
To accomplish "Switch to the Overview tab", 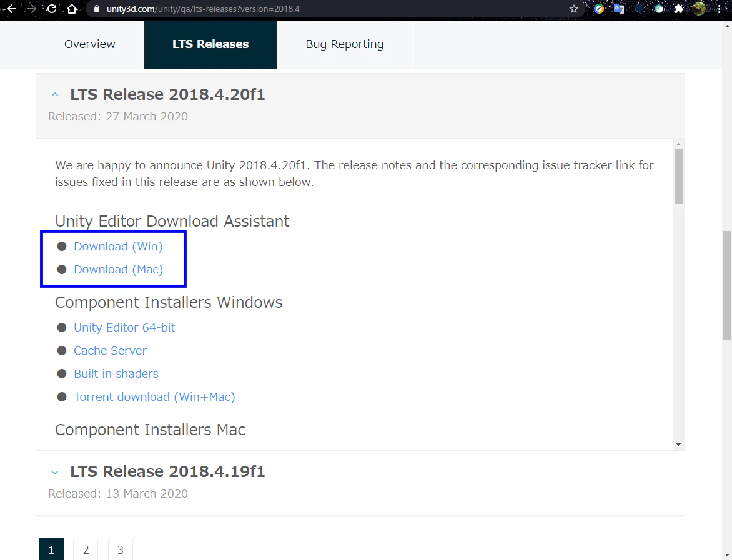I will [x=90, y=44].
